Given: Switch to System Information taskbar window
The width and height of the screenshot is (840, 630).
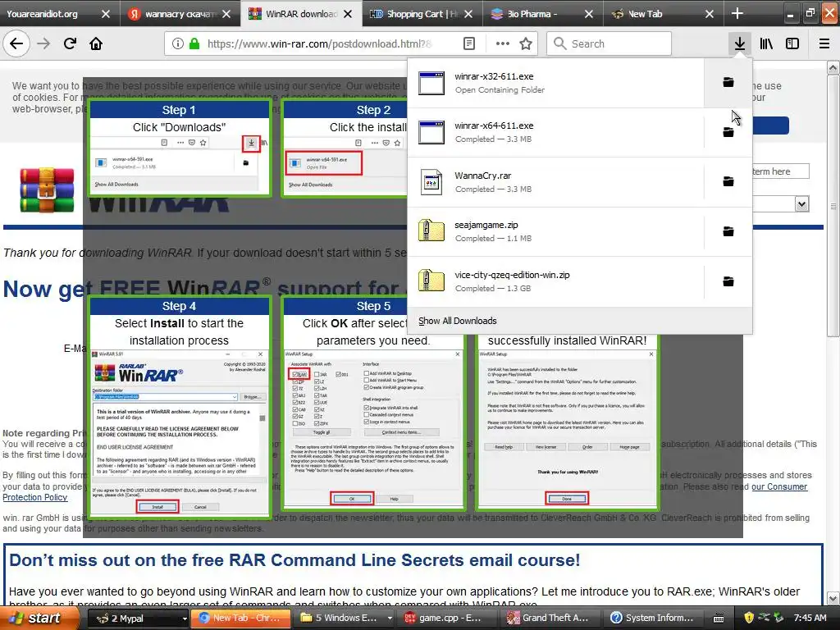Looking at the screenshot, I should point(654,618).
